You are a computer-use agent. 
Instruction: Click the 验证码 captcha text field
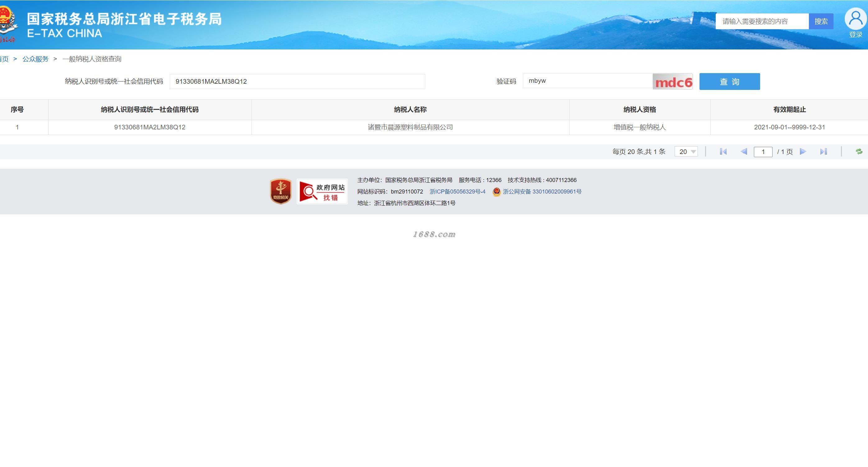pos(587,81)
